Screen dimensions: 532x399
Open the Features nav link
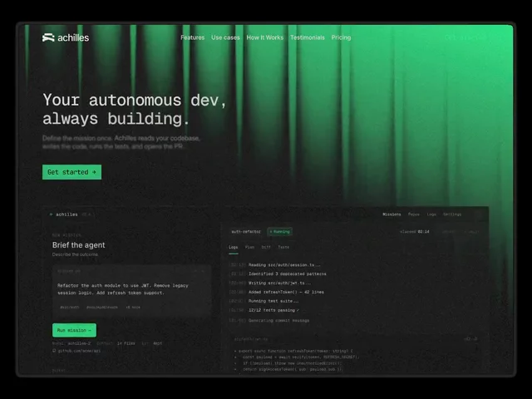coord(192,37)
